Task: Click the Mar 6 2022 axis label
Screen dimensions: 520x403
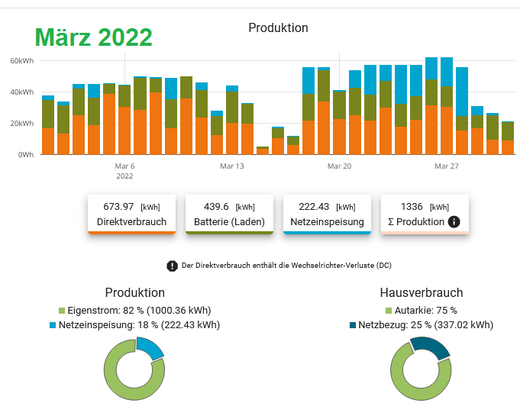Action: tap(125, 171)
